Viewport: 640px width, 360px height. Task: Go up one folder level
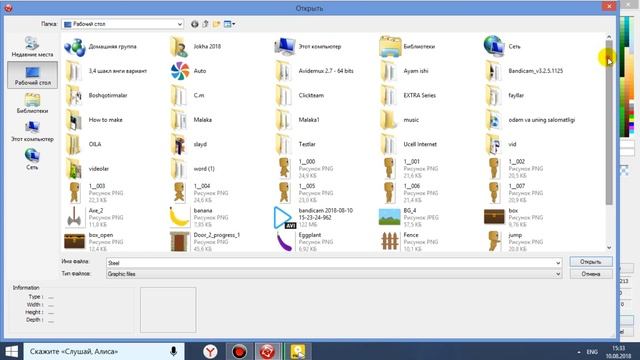[x=206, y=24]
